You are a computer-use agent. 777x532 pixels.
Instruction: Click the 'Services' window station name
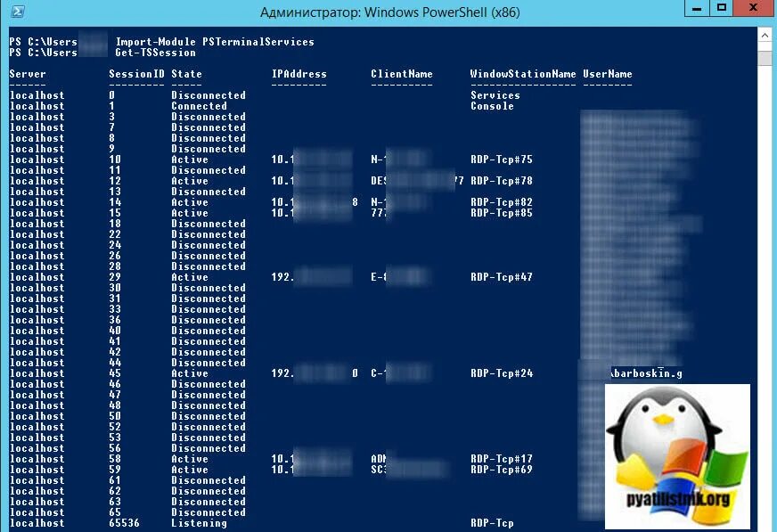[x=495, y=95]
